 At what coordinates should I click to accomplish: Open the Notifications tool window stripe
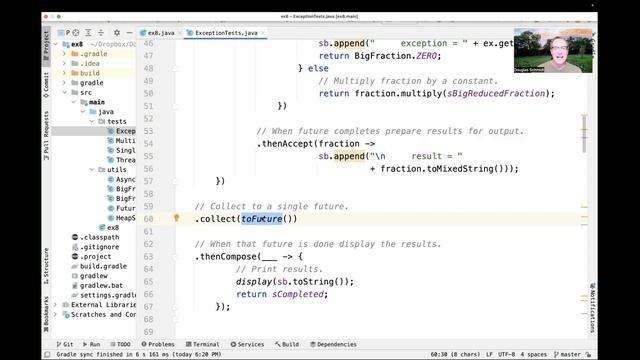593,308
